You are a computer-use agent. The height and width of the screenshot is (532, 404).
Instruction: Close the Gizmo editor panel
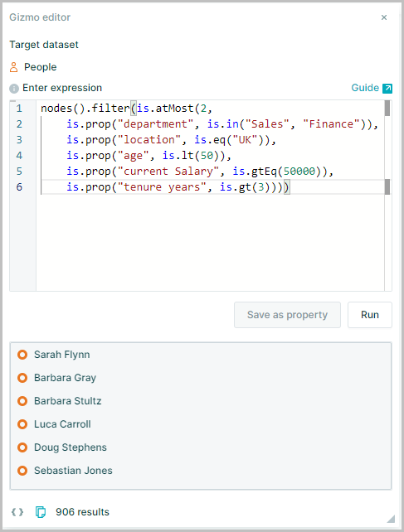tap(384, 17)
